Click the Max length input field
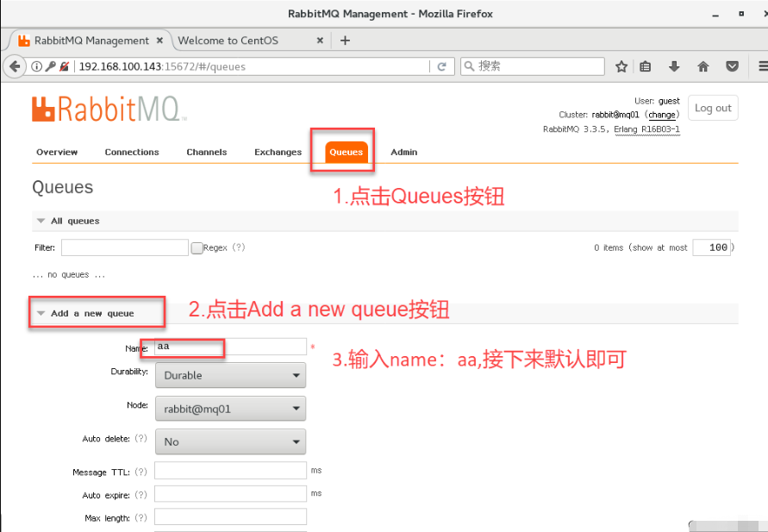 tap(230, 516)
